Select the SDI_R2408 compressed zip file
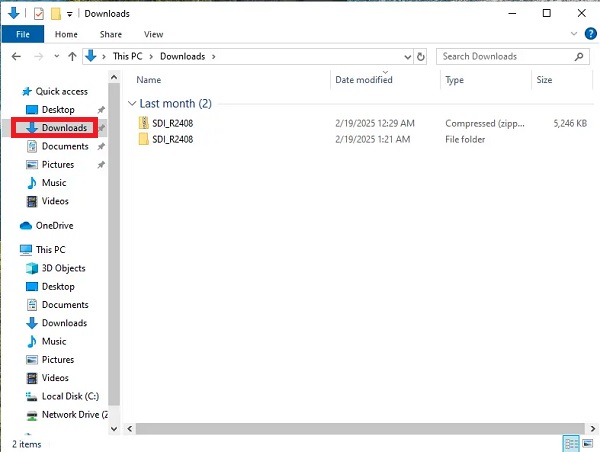Image resolution: width=600 pixels, height=452 pixels. coord(173,123)
